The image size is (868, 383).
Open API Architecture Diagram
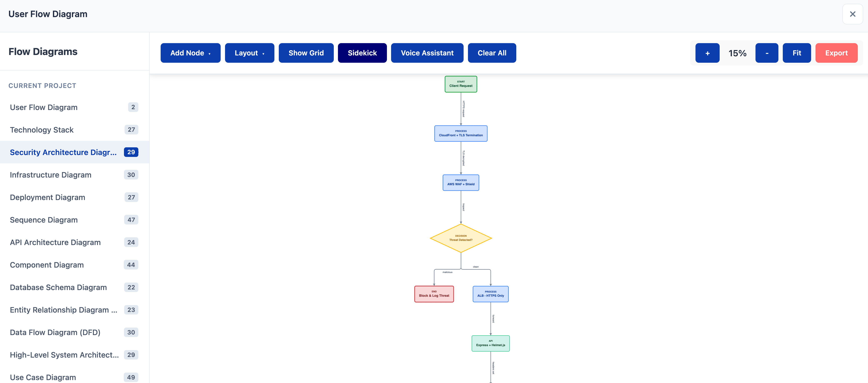74,242
